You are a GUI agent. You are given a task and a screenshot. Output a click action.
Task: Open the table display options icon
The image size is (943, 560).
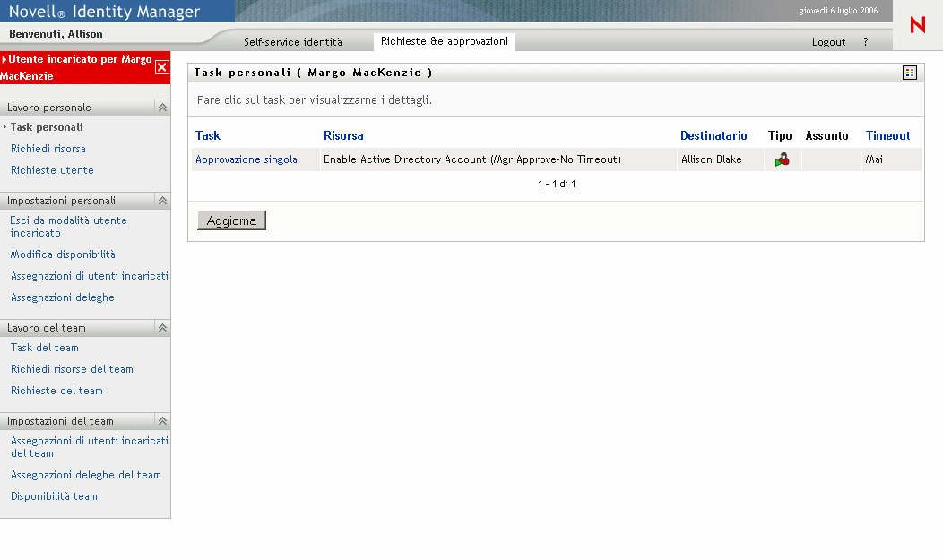pyautogui.click(x=910, y=73)
